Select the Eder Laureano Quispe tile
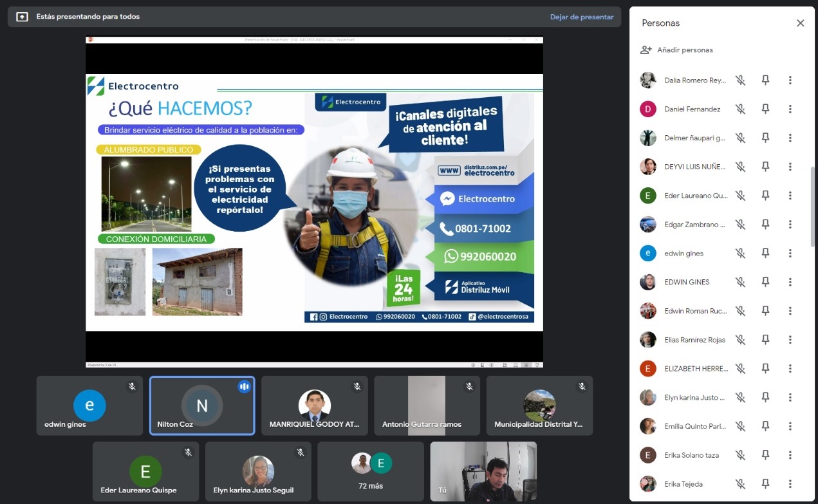 [x=145, y=471]
